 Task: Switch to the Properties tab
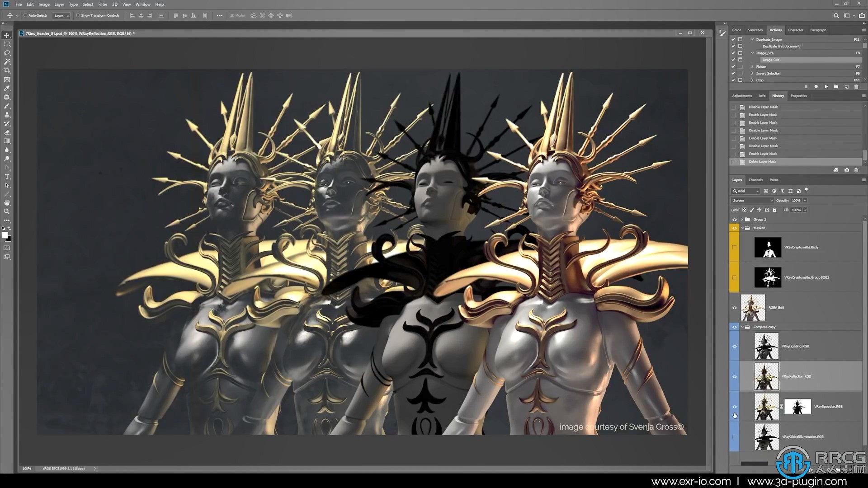click(x=798, y=95)
